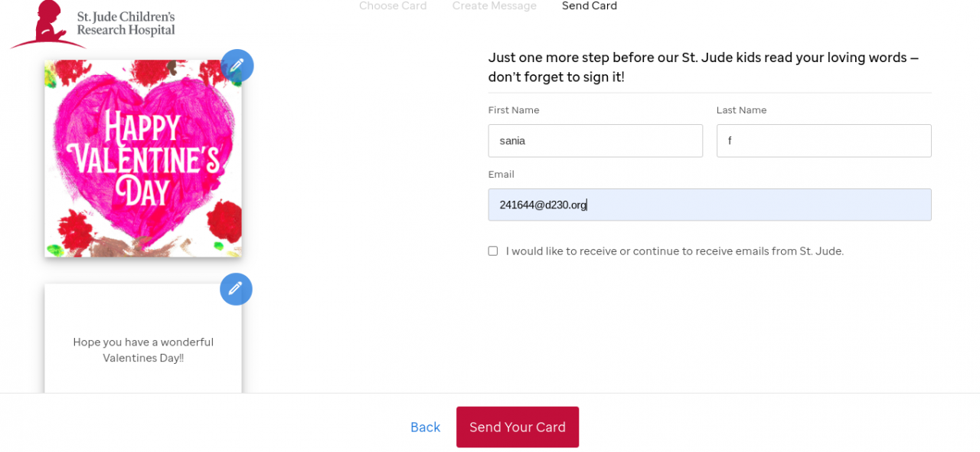This screenshot has height=452, width=980.
Task: Click the Email field containing 241644@d230.org
Action: coord(709,205)
